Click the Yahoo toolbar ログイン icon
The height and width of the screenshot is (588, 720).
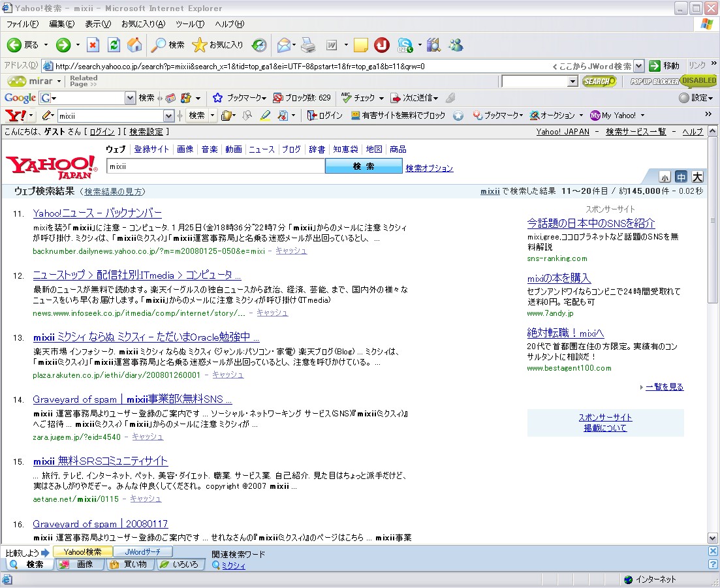(312, 116)
